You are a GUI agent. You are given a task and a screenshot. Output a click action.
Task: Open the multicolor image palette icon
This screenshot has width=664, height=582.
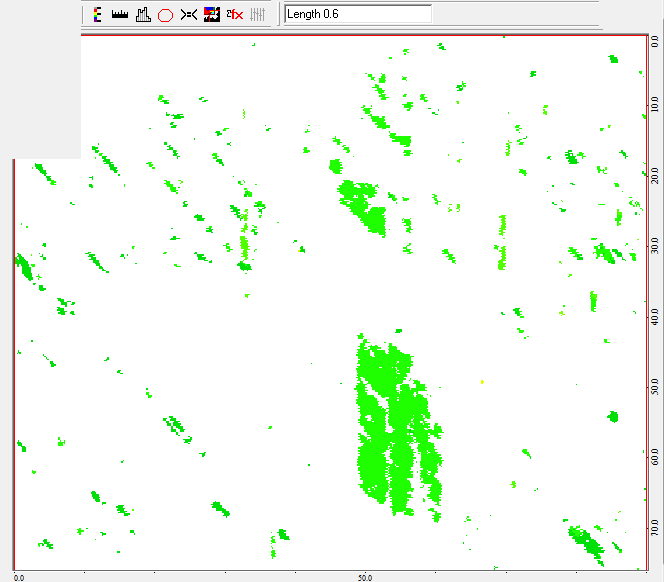click(211, 14)
